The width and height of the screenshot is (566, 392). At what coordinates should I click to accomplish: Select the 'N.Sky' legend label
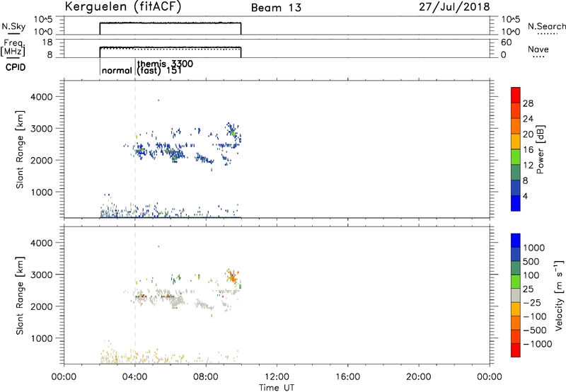tap(13, 26)
